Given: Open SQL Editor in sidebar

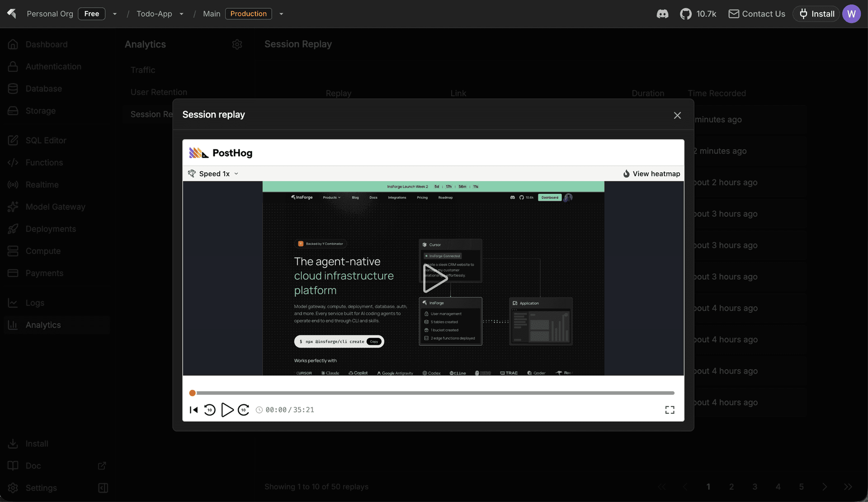Looking at the screenshot, I should click(x=46, y=141).
